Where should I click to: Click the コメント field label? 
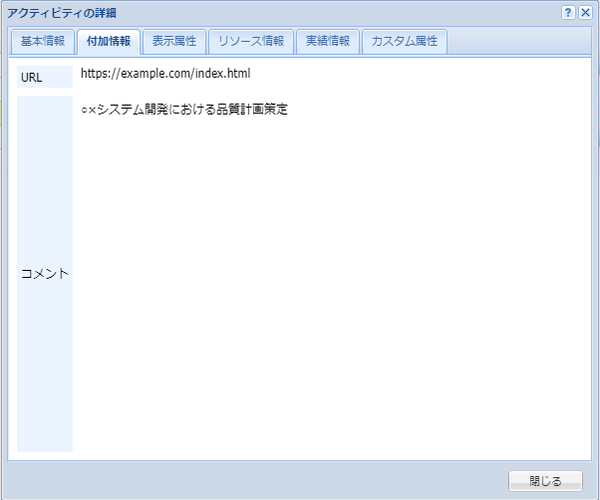click(45, 274)
